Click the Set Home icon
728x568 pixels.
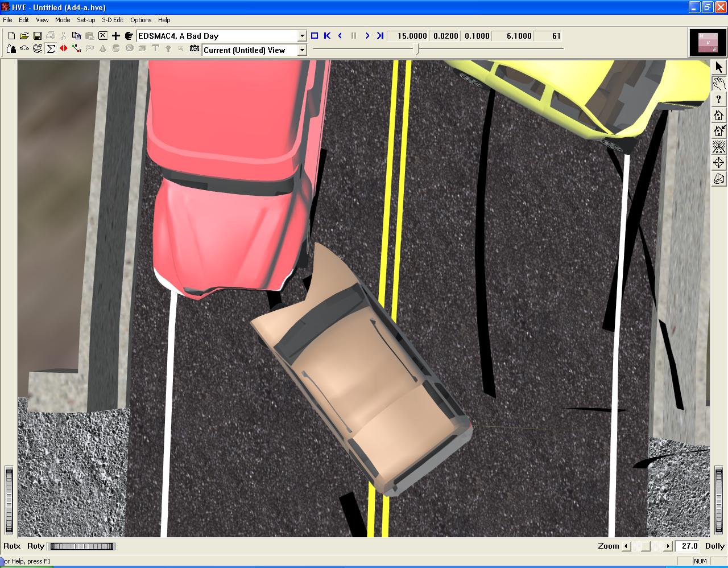click(719, 131)
